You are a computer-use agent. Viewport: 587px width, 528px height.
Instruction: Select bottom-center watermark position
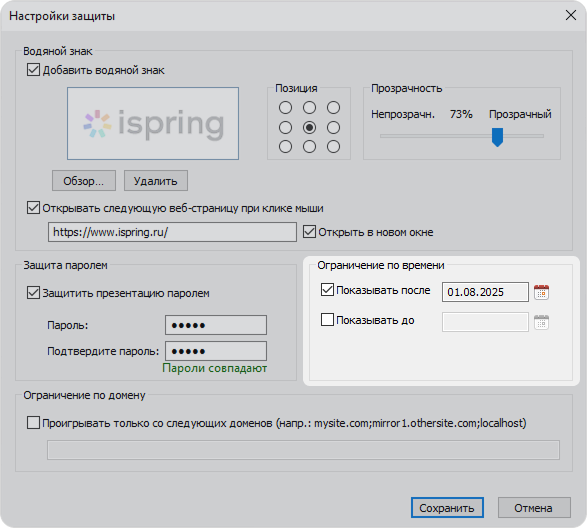(x=309, y=146)
